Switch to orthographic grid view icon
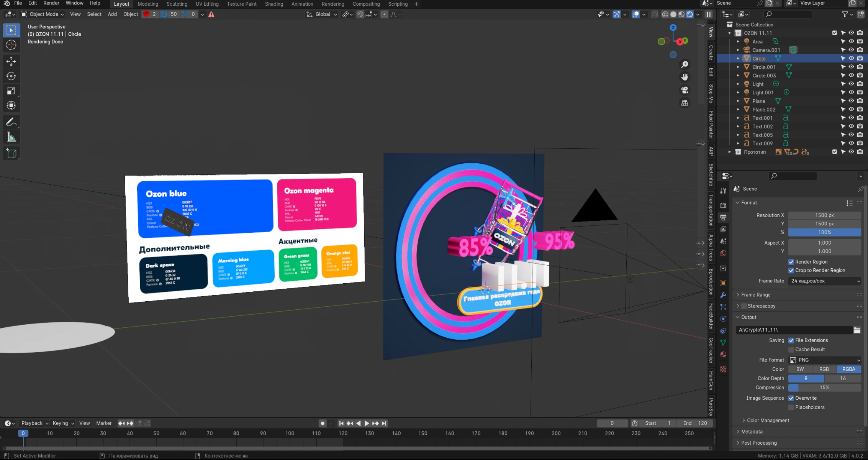Screen dimensions: 868x460 tap(685, 103)
